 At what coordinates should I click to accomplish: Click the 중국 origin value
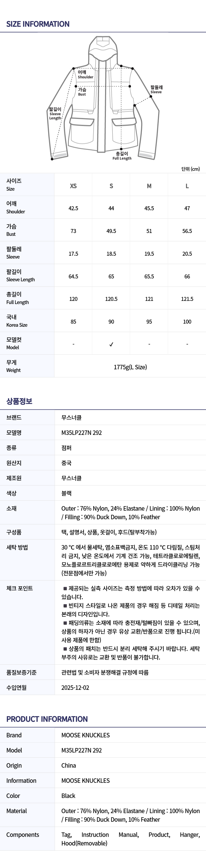(66, 463)
